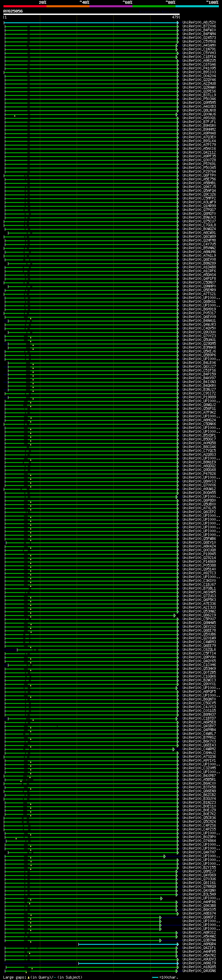The image size is (222, 980).
Task: Click the cyan partial bar for A8MQR4
Action: (128, 944)
